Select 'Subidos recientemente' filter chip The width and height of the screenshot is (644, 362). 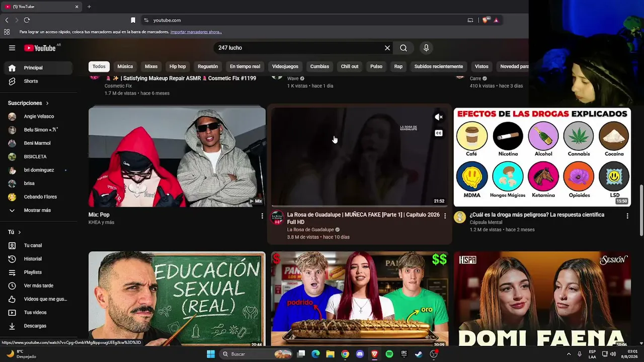pyautogui.click(x=439, y=66)
